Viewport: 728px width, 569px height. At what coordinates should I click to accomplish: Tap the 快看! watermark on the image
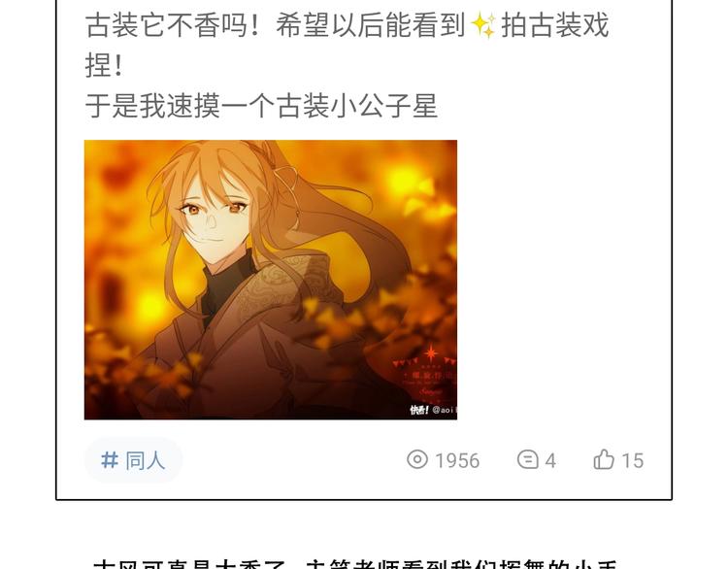point(418,410)
